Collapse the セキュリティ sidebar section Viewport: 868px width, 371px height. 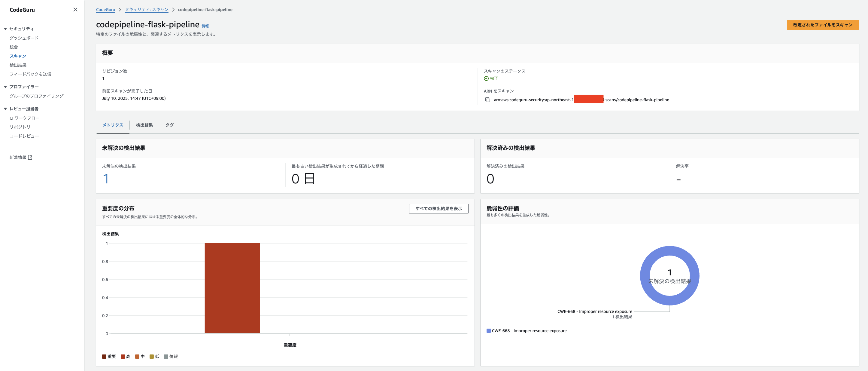coord(5,29)
